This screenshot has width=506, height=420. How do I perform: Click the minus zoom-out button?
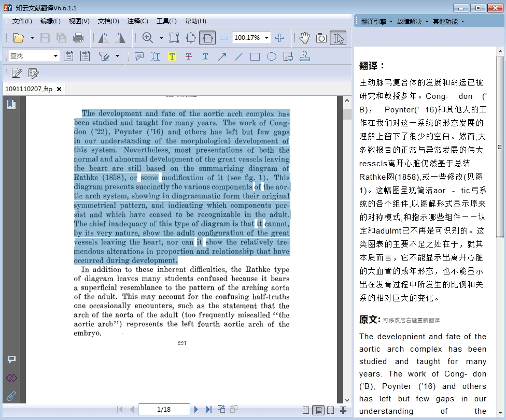223,38
